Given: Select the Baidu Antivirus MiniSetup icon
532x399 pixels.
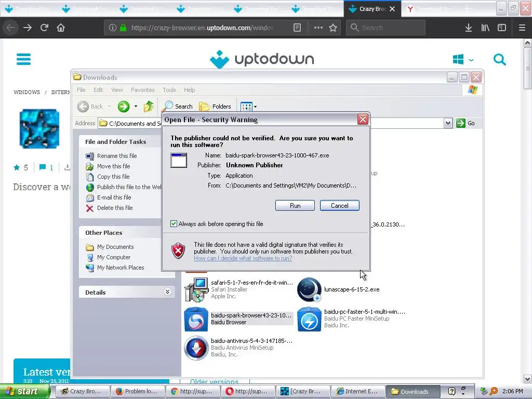Looking at the screenshot, I should click(x=196, y=348).
